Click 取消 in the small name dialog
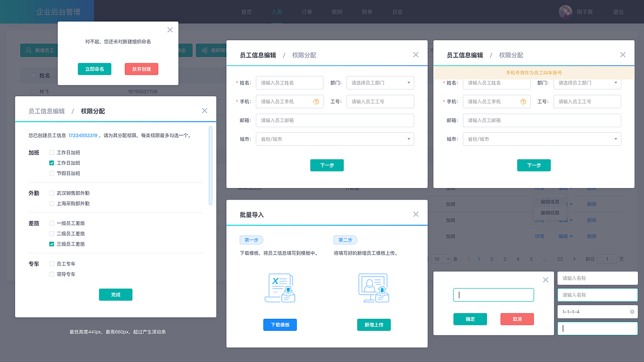The image size is (644, 362). [517, 319]
